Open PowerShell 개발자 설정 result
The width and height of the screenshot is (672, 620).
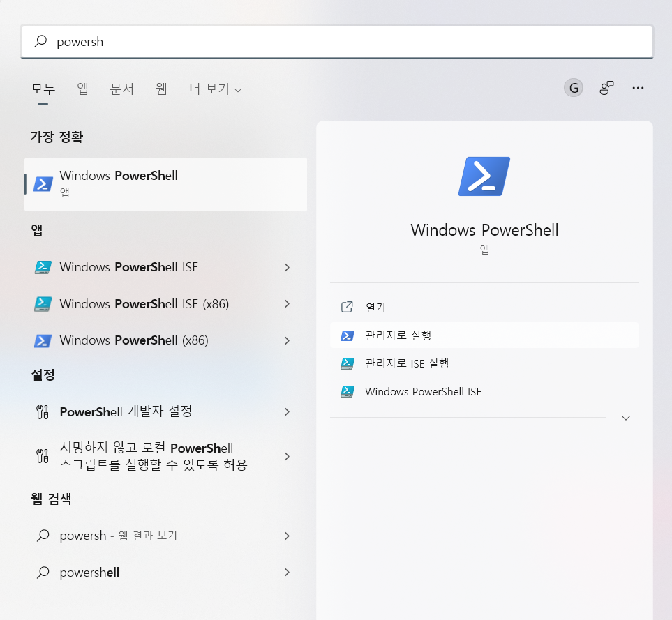(x=165, y=412)
